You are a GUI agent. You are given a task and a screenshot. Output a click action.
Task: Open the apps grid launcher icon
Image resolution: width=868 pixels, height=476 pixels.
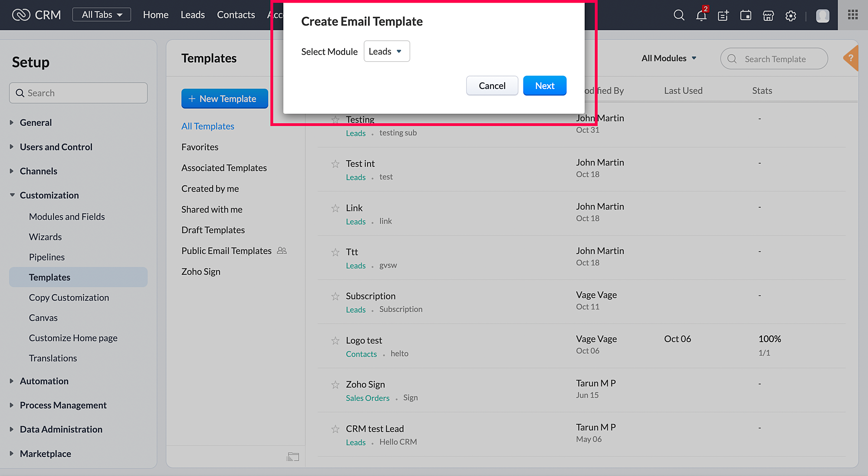[853, 15]
